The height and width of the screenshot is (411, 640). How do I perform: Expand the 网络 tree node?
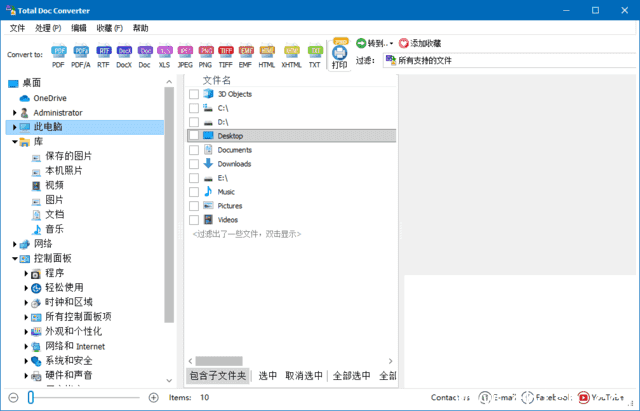click(15, 244)
